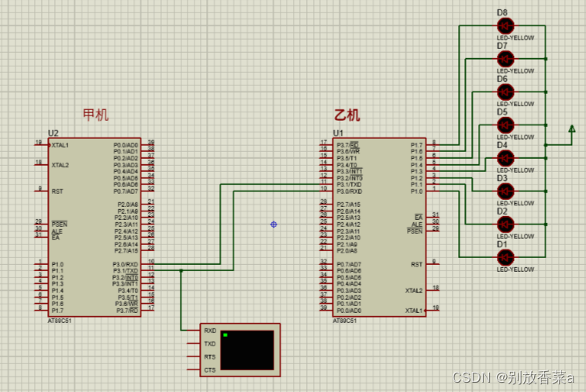Select the virtual terminal RTS pin
The height and width of the screenshot is (392, 586).
[210, 357]
